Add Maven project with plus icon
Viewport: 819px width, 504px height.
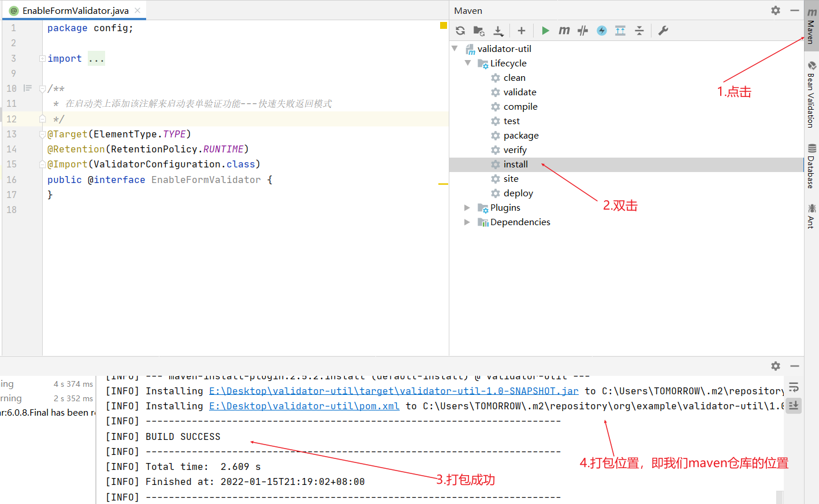tap(521, 31)
